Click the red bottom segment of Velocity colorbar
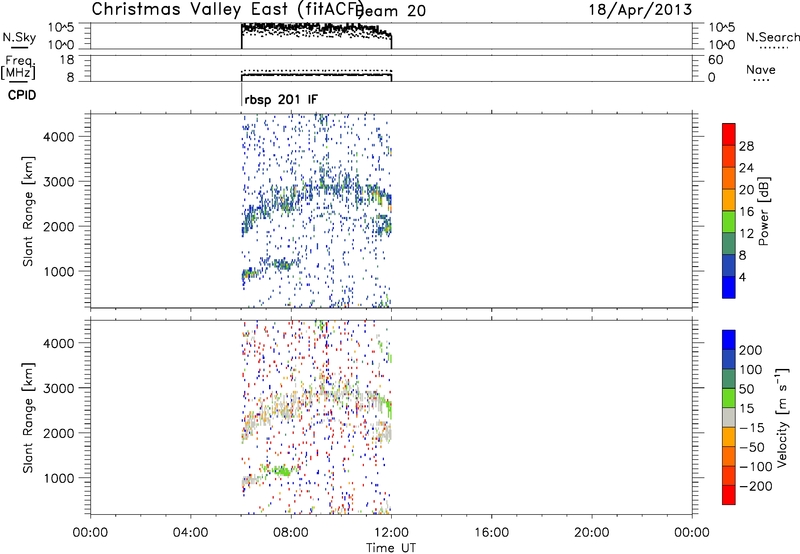The height and width of the screenshot is (554, 800). [x=729, y=495]
